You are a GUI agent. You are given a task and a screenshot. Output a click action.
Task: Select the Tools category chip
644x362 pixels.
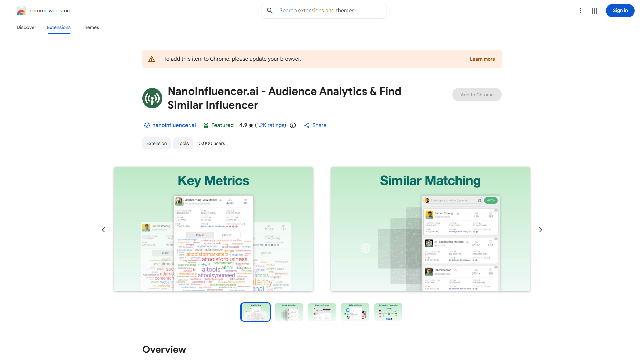click(x=183, y=143)
